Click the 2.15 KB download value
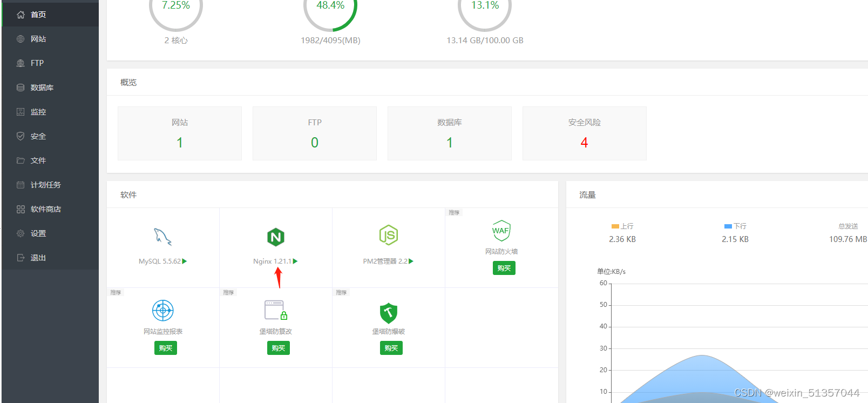This screenshot has height=403, width=868. (x=735, y=239)
